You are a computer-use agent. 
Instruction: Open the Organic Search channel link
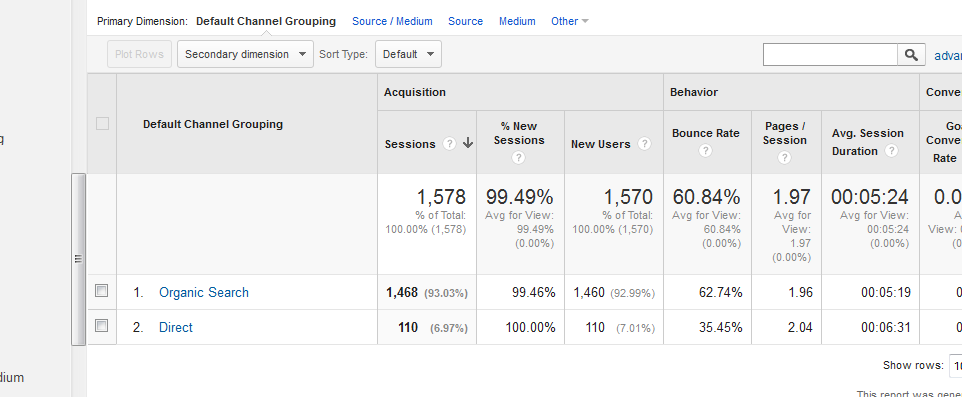pyautogui.click(x=204, y=292)
